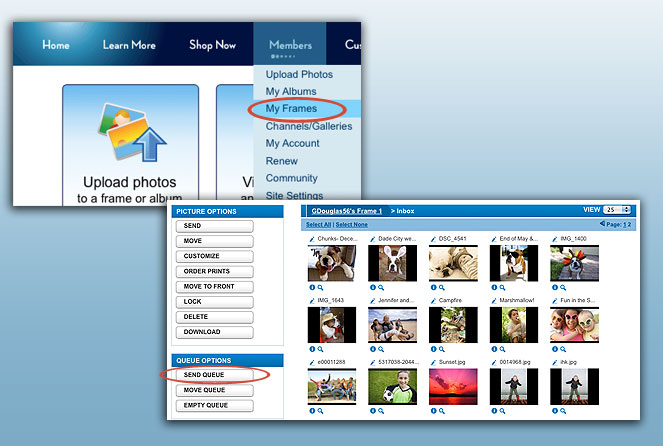This screenshot has height=446, width=663.
Task: Open info icon under IMG_1400 photo
Action: [x=555, y=287]
